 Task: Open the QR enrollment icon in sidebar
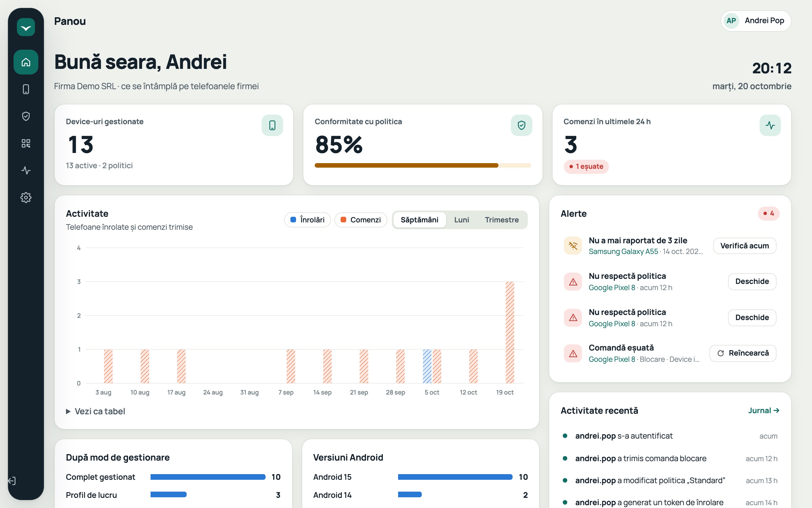(x=26, y=143)
